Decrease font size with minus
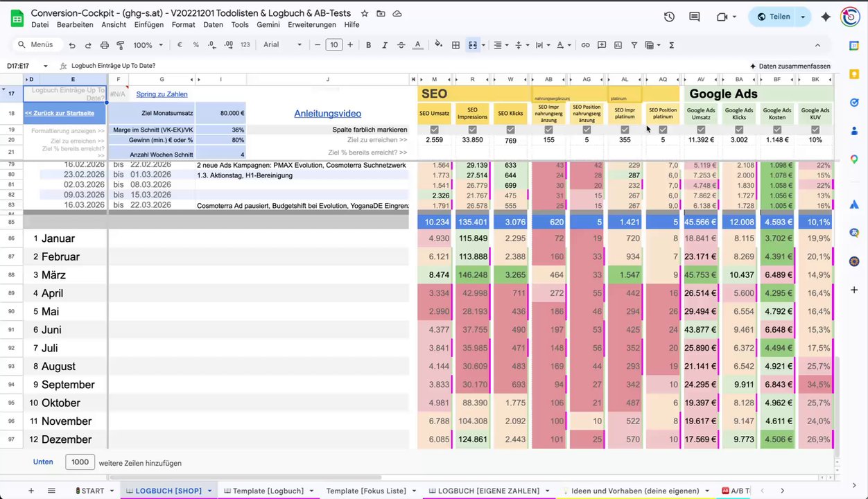868x499 pixels. click(x=318, y=45)
